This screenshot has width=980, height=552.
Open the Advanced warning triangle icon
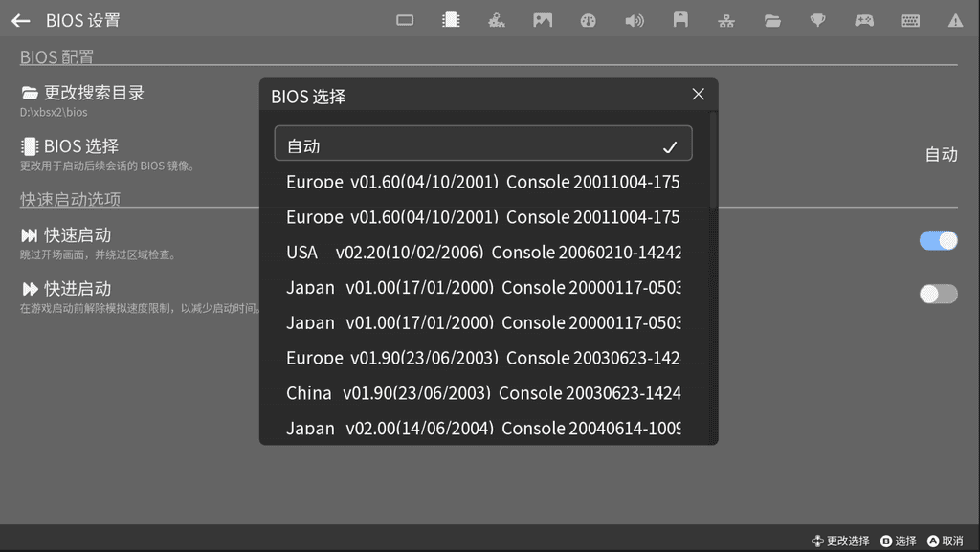pyautogui.click(x=956, y=21)
